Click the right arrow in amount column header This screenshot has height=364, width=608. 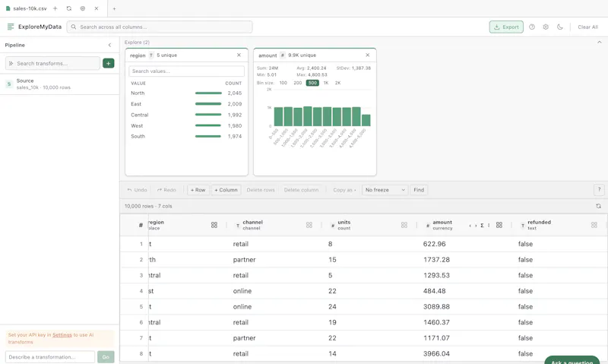pos(476,225)
